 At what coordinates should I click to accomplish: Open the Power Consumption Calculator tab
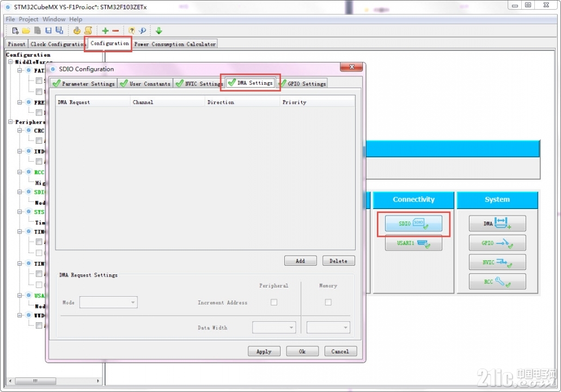coord(175,44)
